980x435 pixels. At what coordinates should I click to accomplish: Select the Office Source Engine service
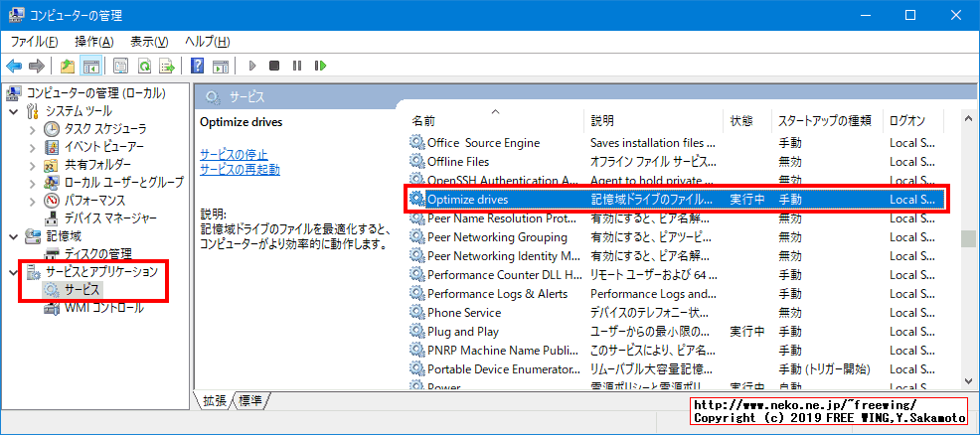[676, 143]
